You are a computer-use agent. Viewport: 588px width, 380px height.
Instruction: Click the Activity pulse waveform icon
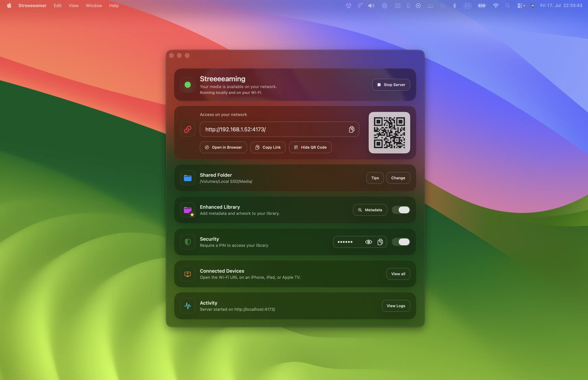click(x=187, y=306)
